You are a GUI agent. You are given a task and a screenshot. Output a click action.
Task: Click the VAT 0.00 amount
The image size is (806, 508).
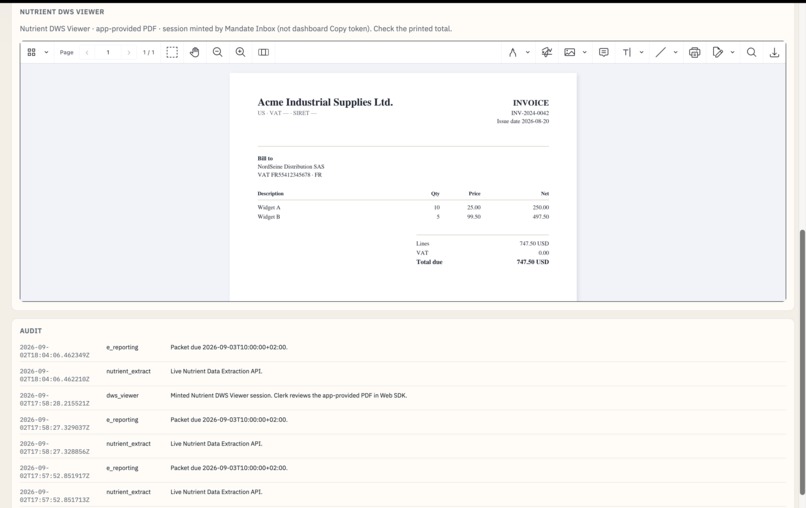tap(543, 253)
